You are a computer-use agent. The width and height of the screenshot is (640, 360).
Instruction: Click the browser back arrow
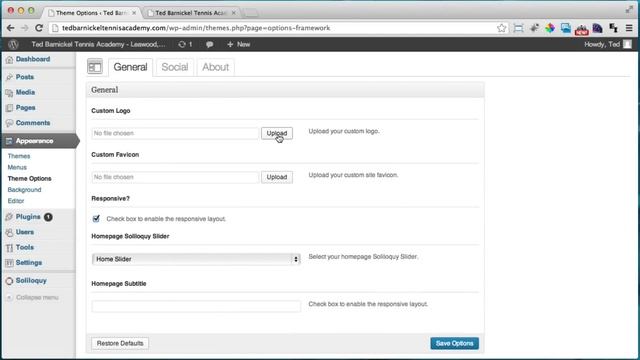coord(11,28)
